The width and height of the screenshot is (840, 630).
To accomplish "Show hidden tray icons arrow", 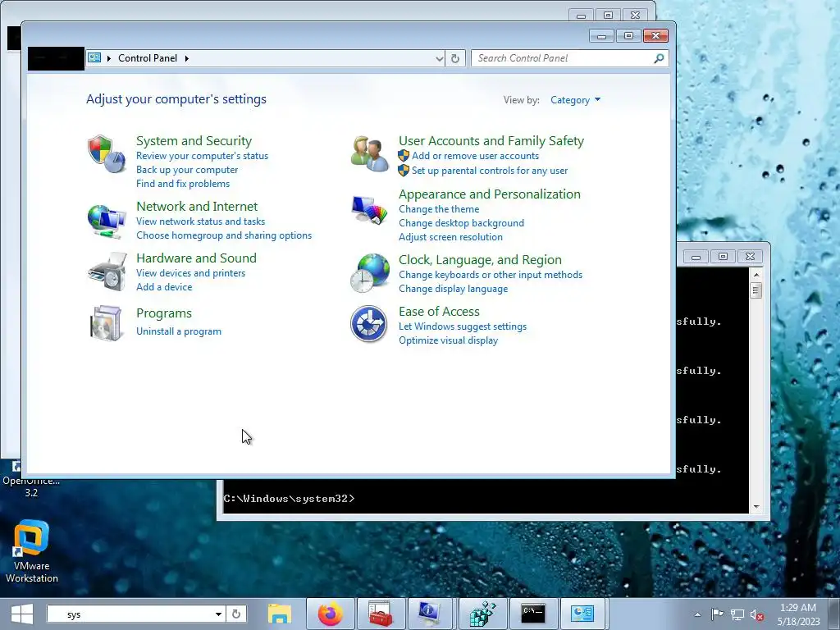I will pos(697,614).
